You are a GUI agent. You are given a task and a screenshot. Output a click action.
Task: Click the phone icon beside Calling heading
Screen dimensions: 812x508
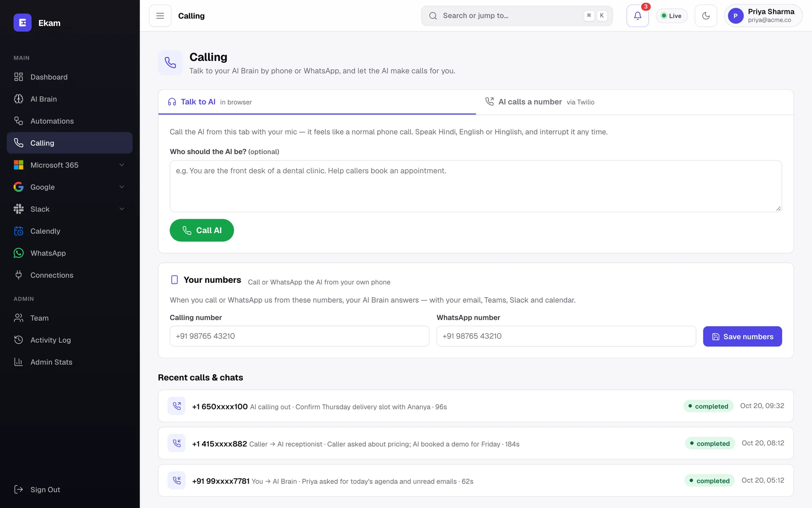[170, 63]
